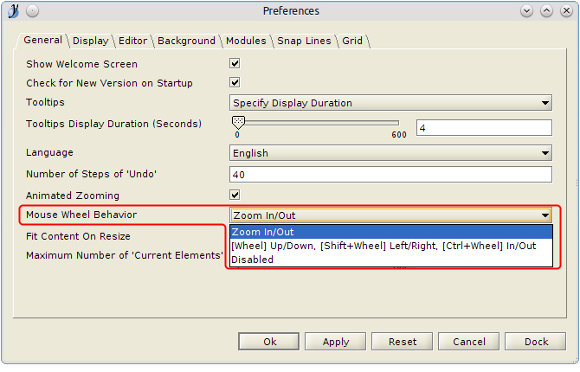580x372 pixels.
Task: Click the tooltip duration slider thumb
Action: pyautogui.click(x=238, y=122)
